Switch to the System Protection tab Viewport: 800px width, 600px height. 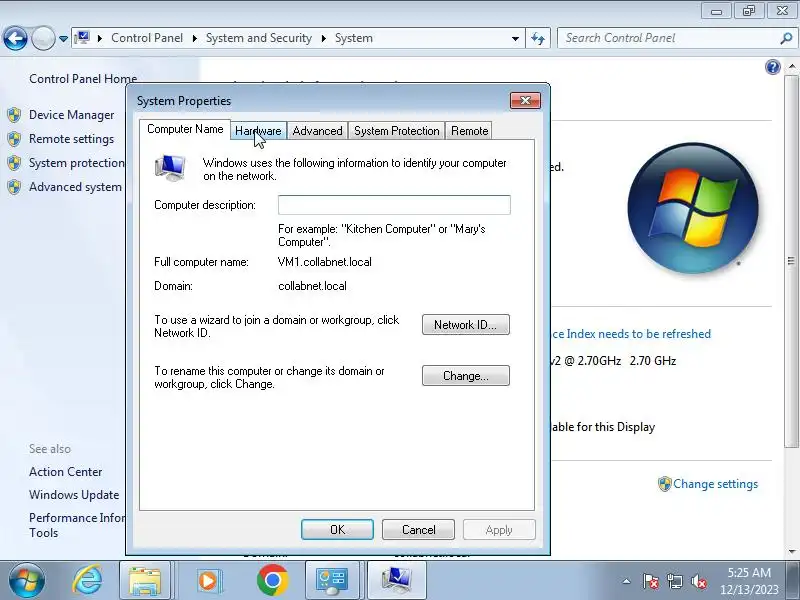click(396, 131)
